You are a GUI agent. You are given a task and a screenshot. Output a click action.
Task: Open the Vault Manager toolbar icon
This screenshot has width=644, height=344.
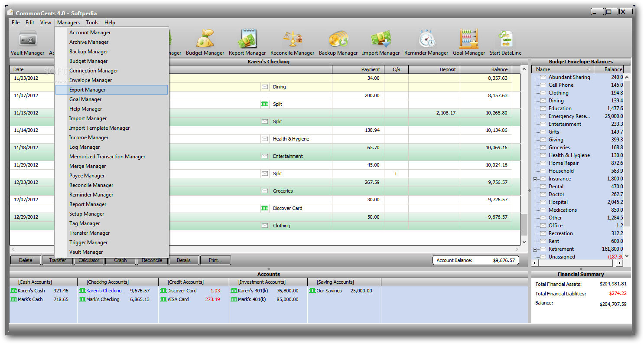[28, 40]
